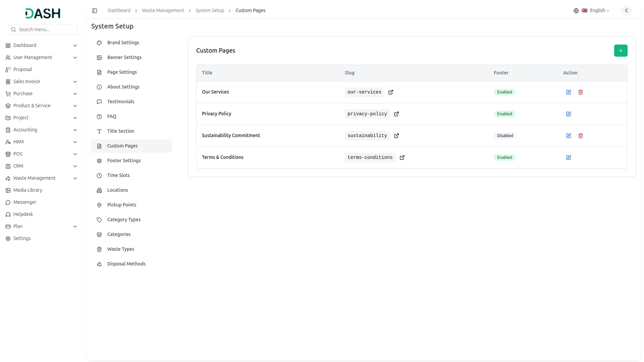Image resolution: width=644 pixels, height=362 pixels.
Task: Delete the Sustainability Commitment page
Action: 581,136
